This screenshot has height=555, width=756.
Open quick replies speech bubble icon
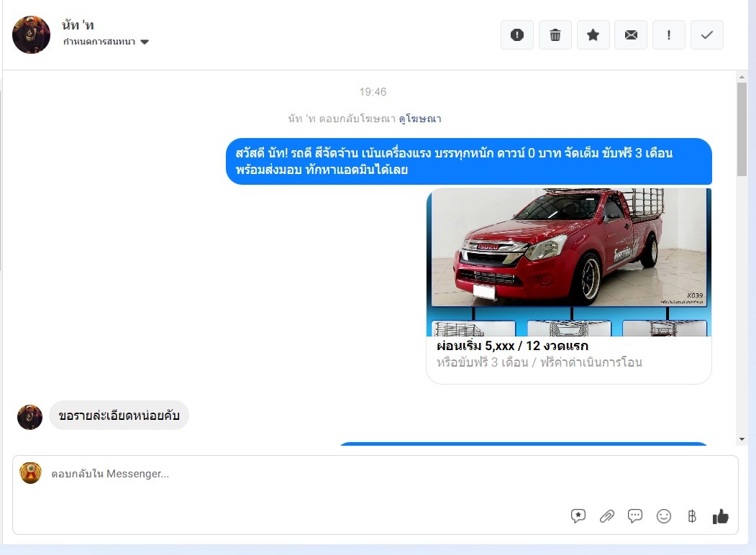635,516
